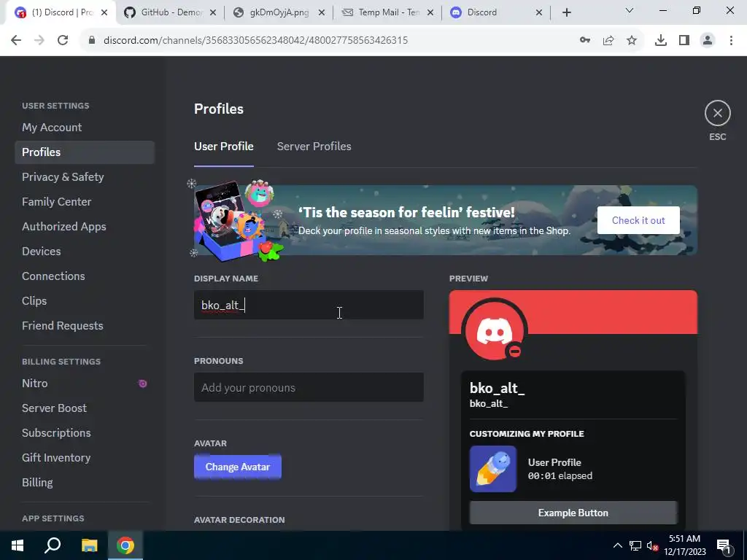
Task: Click the Nitro badge icon in sidebar
Action: click(x=142, y=384)
